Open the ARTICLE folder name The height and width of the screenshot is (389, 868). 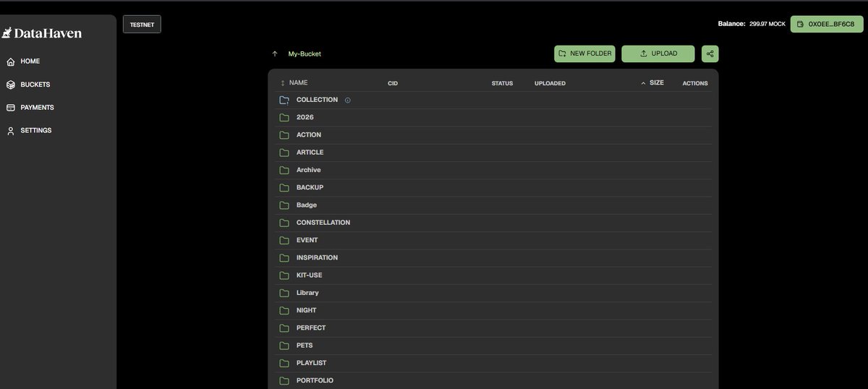click(310, 153)
